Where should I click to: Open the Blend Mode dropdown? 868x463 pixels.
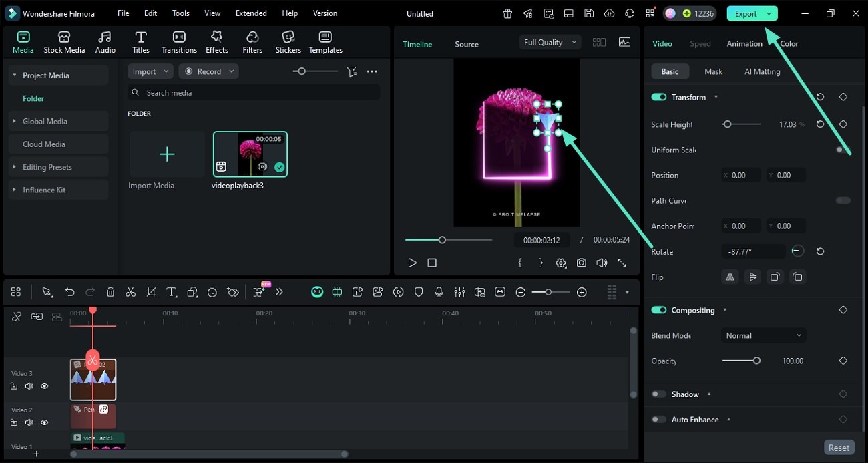click(764, 335)
